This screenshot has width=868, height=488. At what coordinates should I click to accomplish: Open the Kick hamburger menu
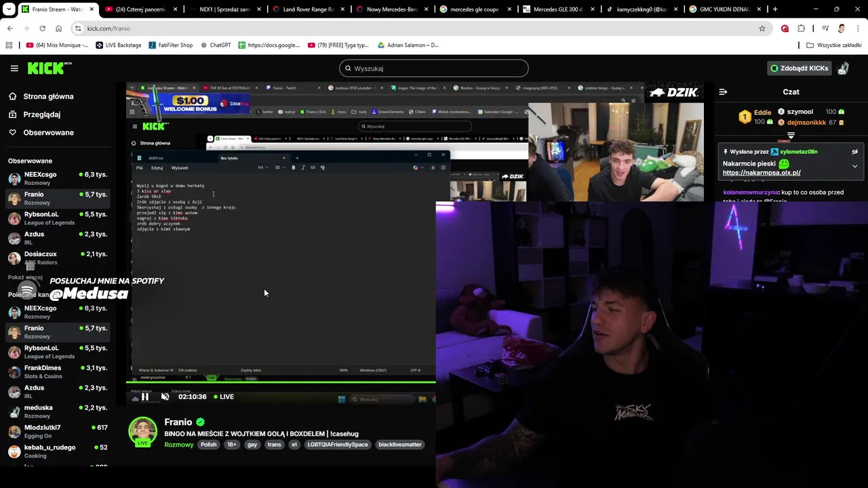click(14, 68)
